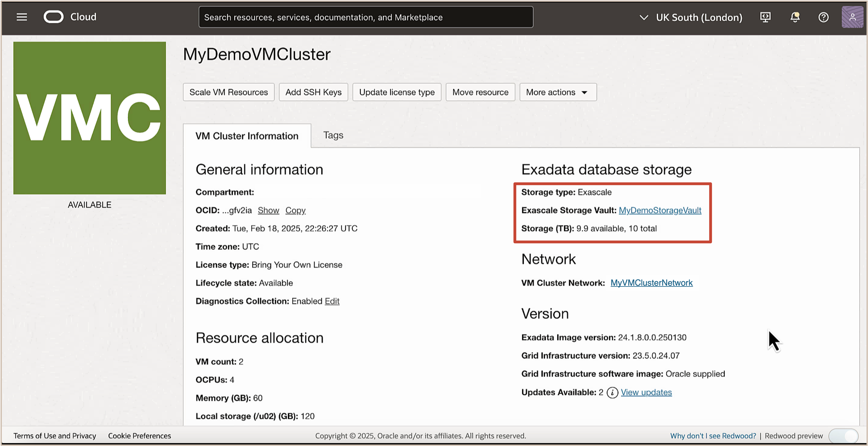Click the Add SSH Keys button

(x=313, y=92)
